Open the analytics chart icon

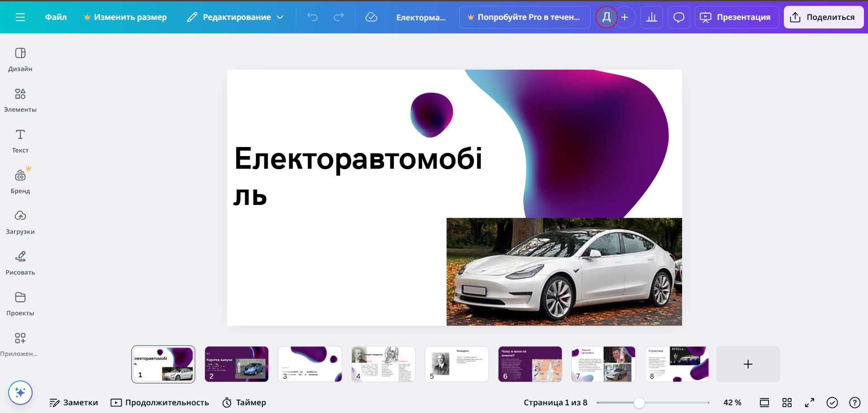(652, 17)
